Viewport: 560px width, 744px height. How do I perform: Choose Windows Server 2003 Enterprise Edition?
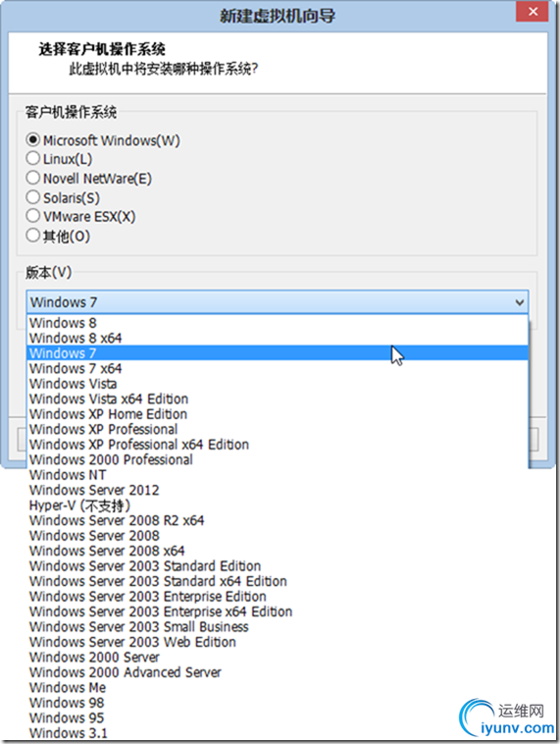[278, 596]
